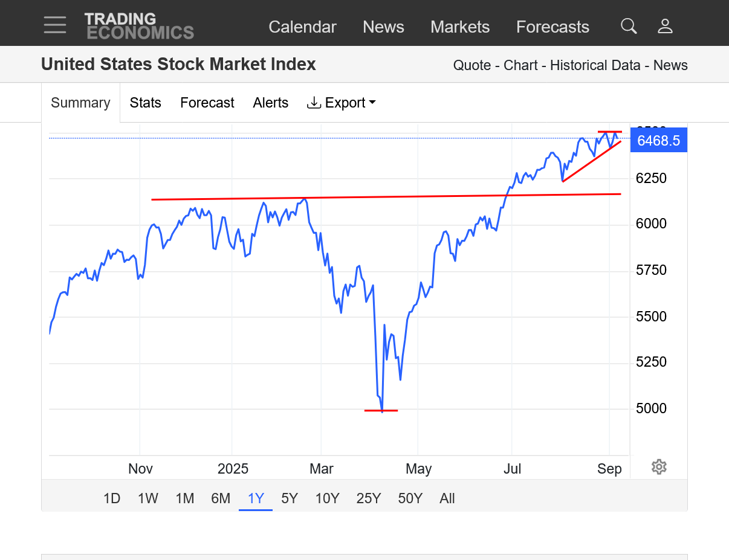Expand the Export dropdown

point(342,103)
